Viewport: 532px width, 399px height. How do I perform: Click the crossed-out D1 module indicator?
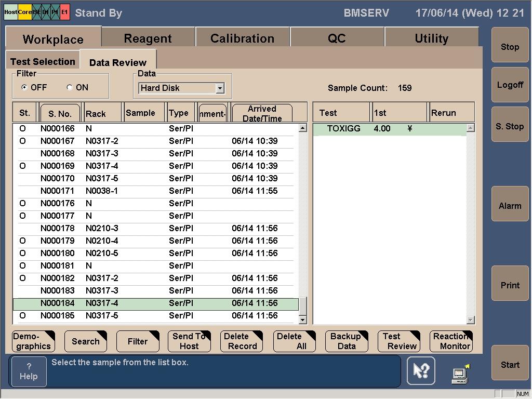[x=46, y=12]
